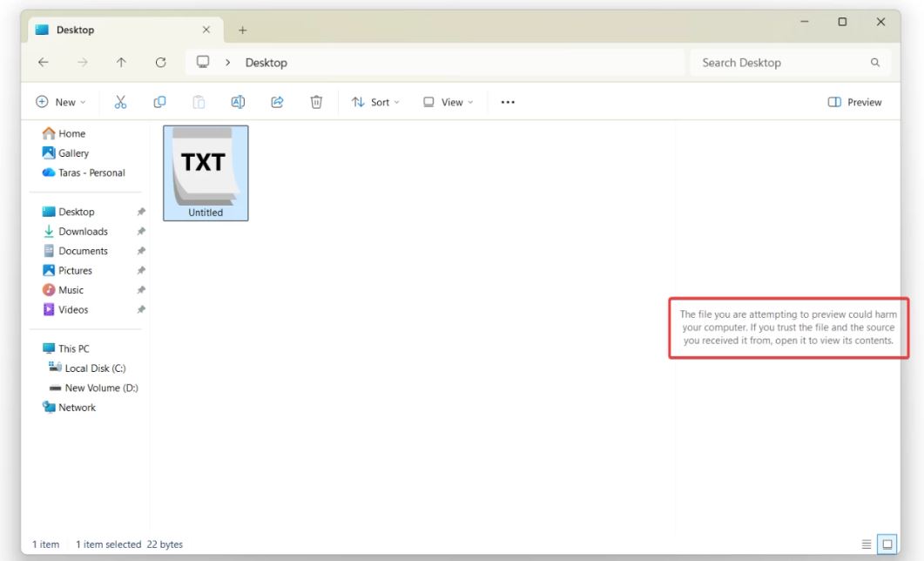The width and height of the screenshot is (924, 561).
Task: Expand the Sort dropdown
Action: [x=375, y=102]
